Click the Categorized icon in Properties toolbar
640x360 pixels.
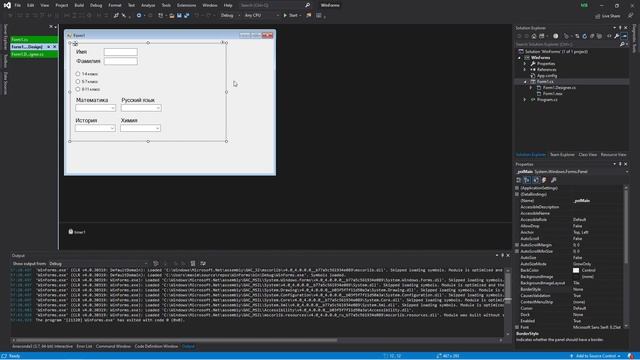(x=519, y=180)
